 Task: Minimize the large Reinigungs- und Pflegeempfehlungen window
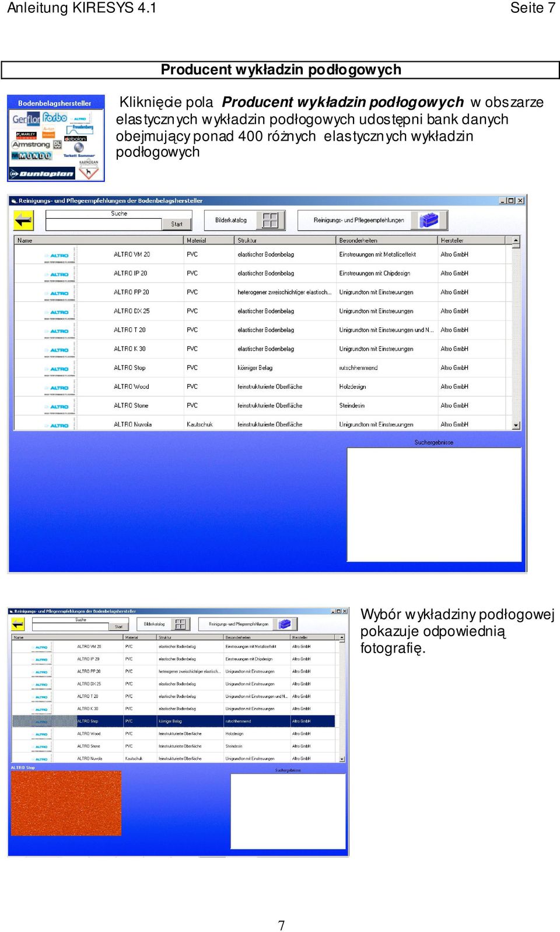coord(503,200)
